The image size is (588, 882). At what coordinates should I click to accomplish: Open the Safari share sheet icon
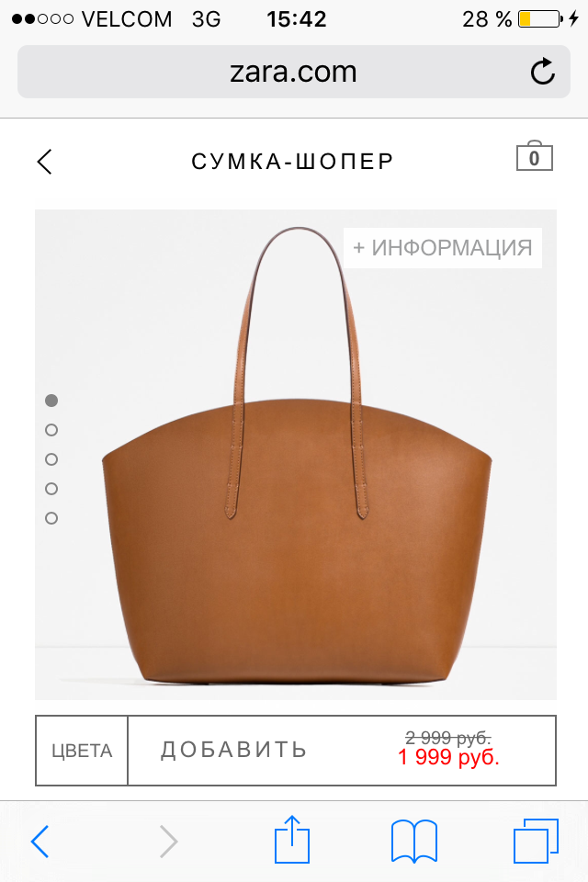click(x=292, y=839)
